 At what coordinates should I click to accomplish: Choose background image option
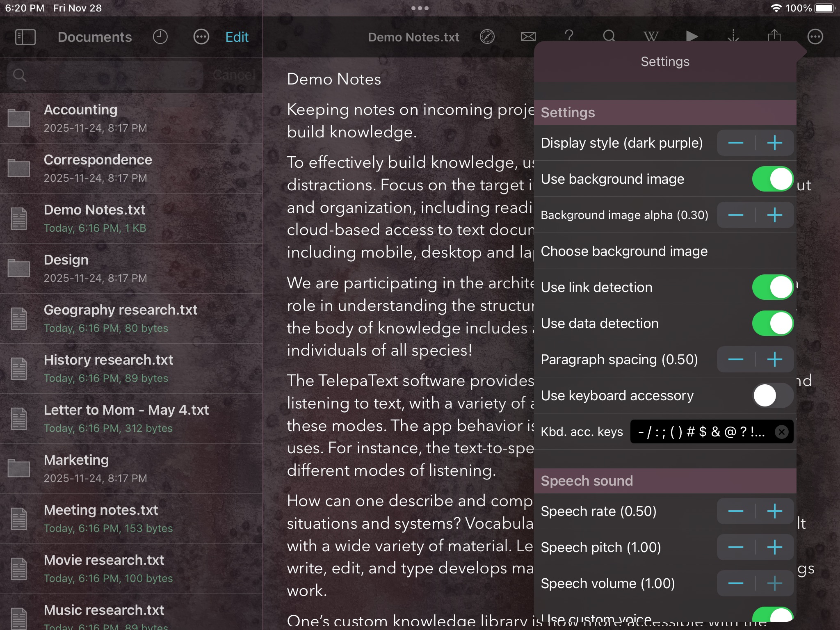pos(624,251)
